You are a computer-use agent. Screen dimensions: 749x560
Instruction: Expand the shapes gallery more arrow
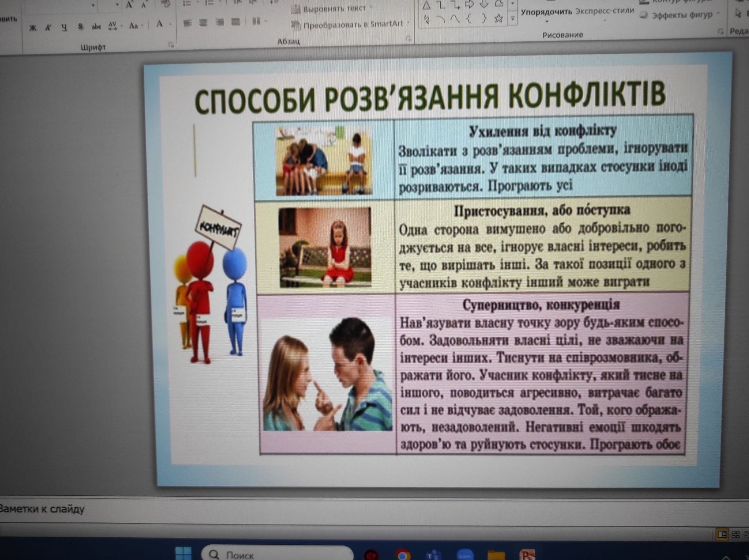point(513,18)
